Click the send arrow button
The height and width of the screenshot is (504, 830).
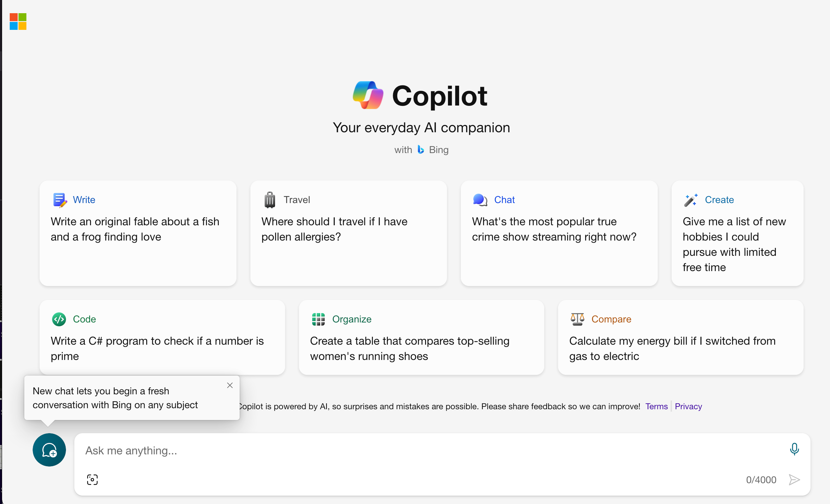795,480
